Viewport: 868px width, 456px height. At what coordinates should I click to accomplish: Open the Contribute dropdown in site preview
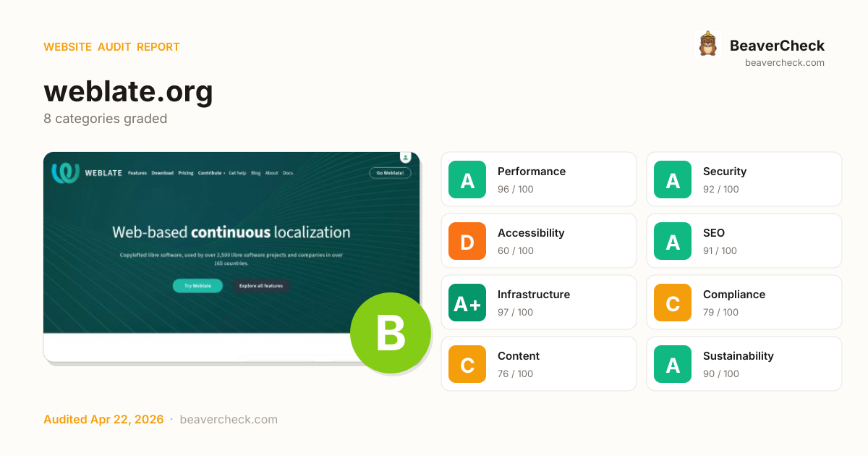(211, 173)
